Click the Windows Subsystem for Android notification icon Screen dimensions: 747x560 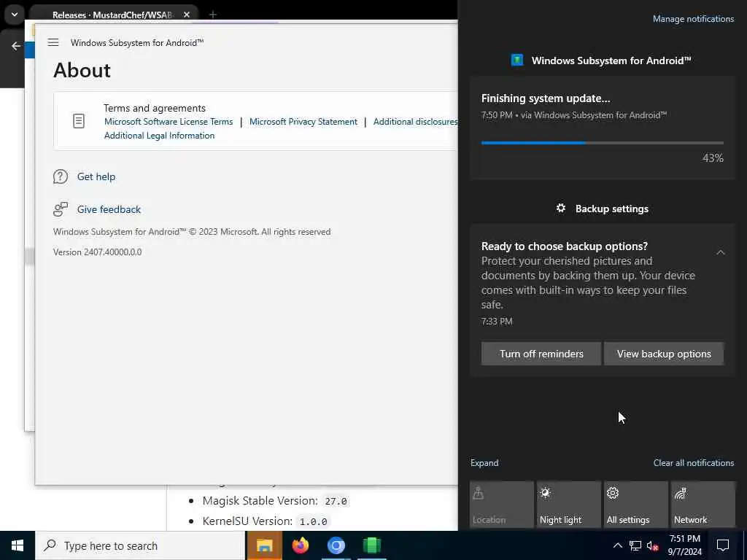pos(517,61)
